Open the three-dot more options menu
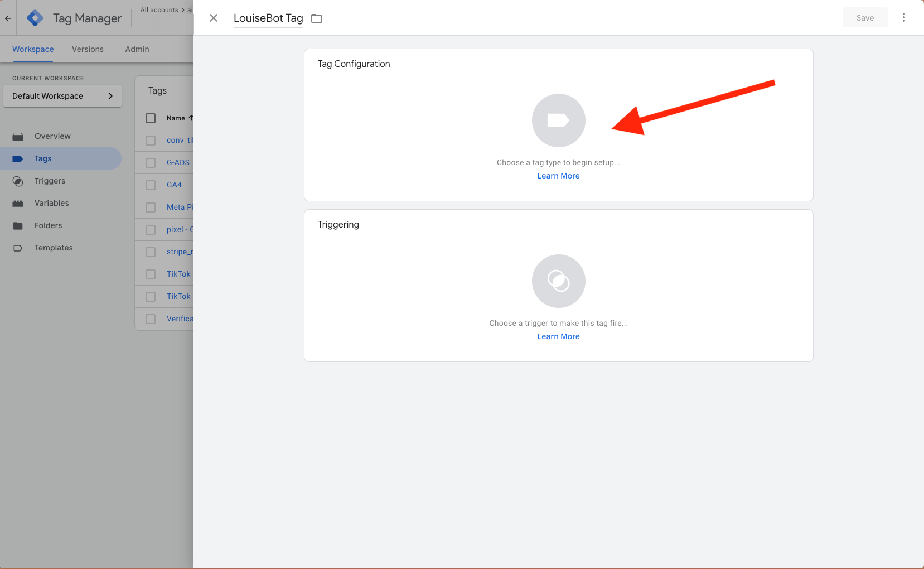 [x=904, y=18]
